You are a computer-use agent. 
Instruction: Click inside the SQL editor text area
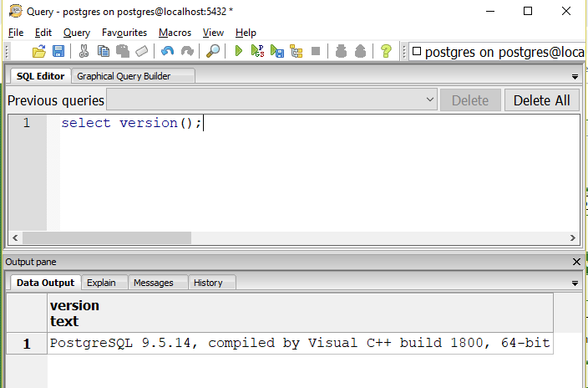tap(319, 173)
